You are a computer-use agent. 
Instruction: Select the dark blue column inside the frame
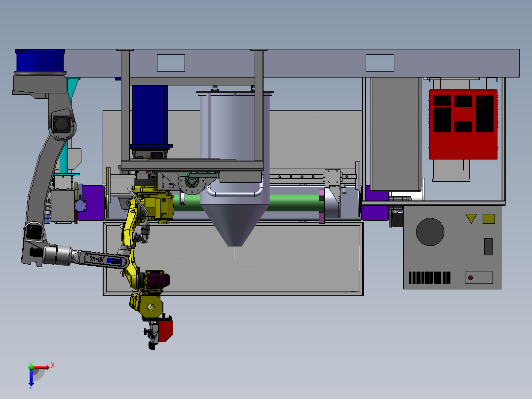click(150, 115)
